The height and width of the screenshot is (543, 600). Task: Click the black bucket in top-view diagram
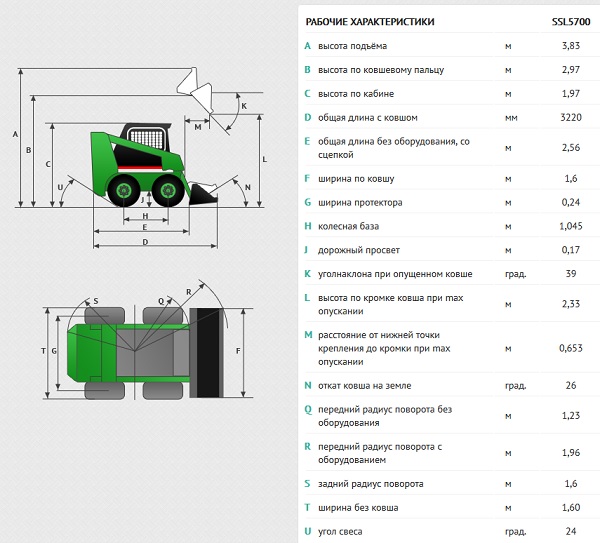point(207,352)
